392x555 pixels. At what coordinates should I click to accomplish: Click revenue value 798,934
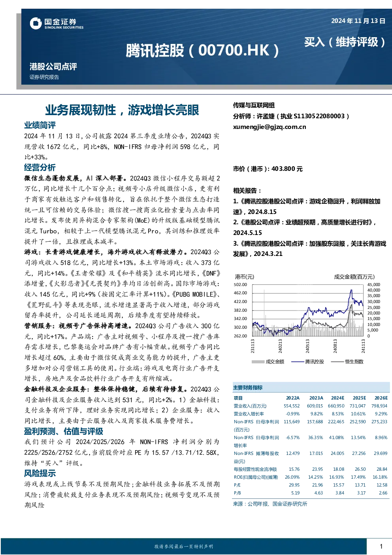tap(379, 406)
